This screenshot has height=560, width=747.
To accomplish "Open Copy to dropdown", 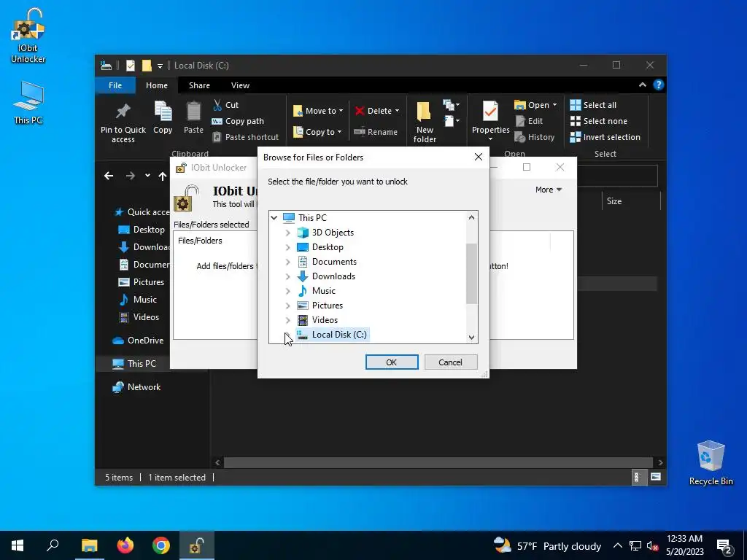I will [317, 132].
